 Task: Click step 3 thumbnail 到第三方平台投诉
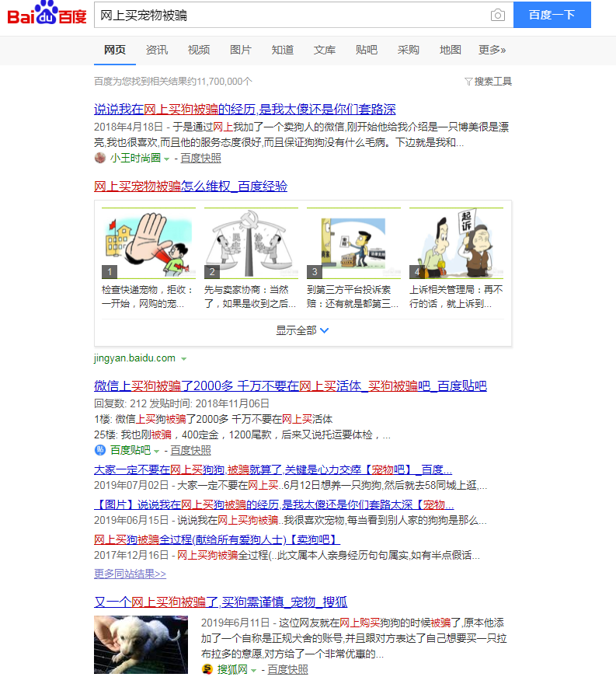pyautogui.click(x=353, y=243)
